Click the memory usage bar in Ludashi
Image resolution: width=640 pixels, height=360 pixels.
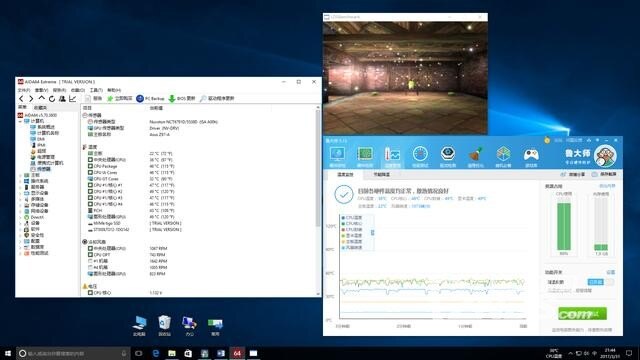coord(601,224)
